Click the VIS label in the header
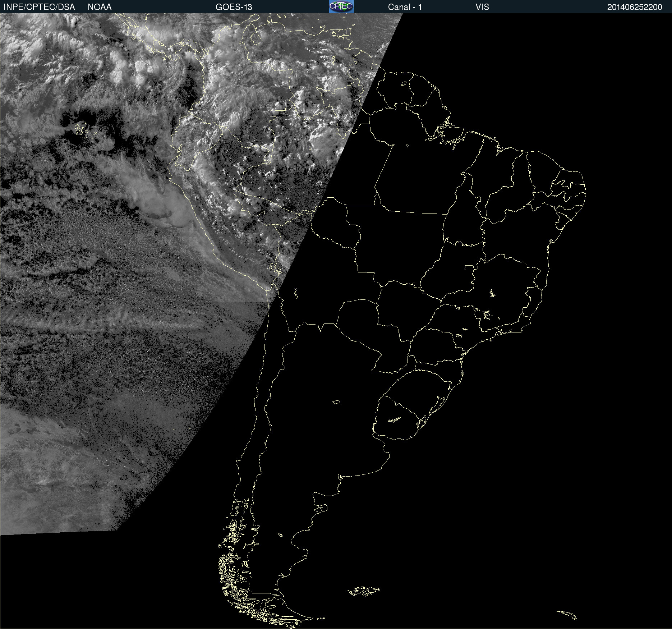 click(482, 7)
